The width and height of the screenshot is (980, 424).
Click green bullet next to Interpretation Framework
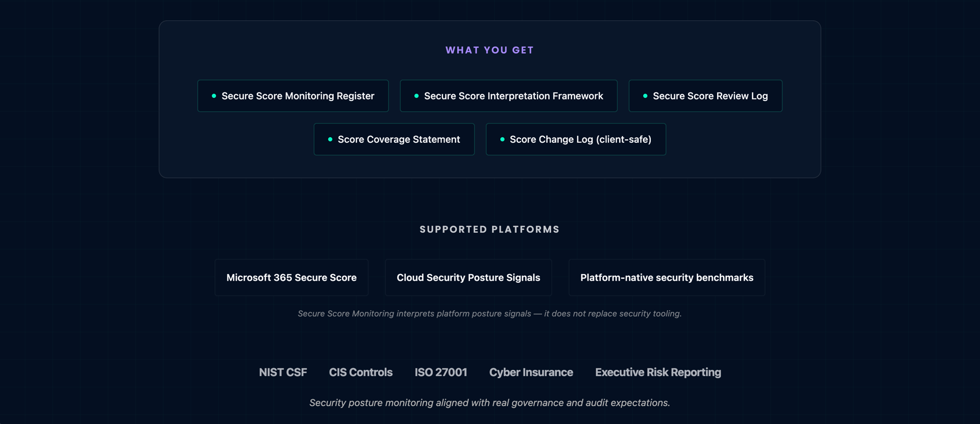pos(416,96)
